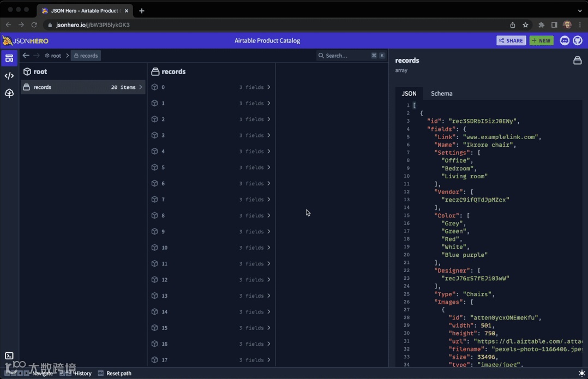This screenshot has height=379, width=588.
Task: Go back with the path back arrow
Action: pos(26,56)
